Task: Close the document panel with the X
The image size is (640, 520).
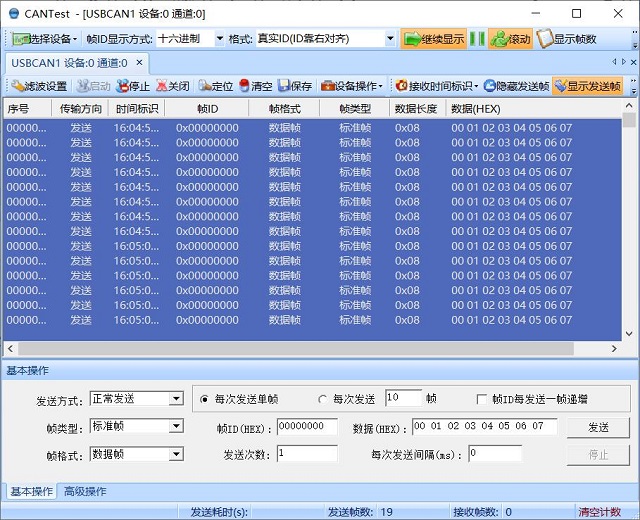Action: point(633,62)
